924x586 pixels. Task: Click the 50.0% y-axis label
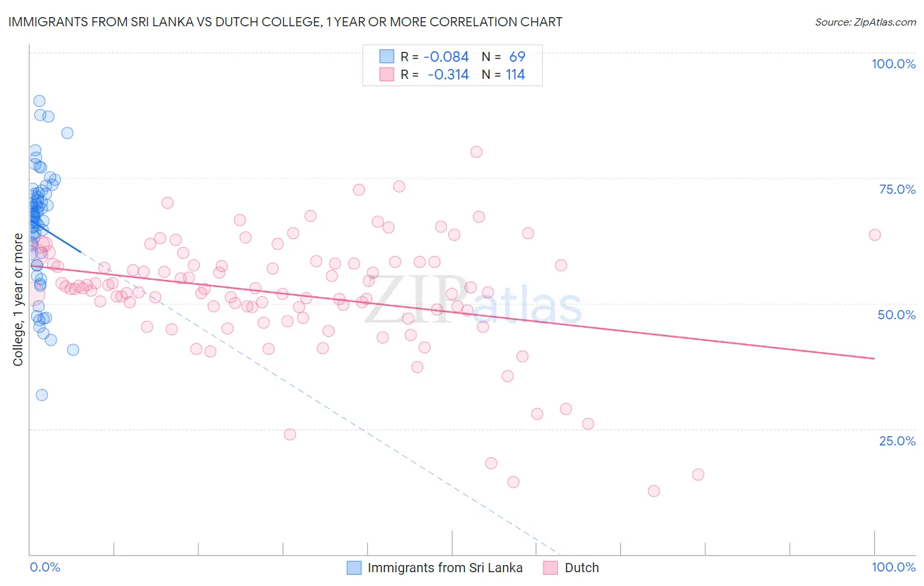[896, 315]
